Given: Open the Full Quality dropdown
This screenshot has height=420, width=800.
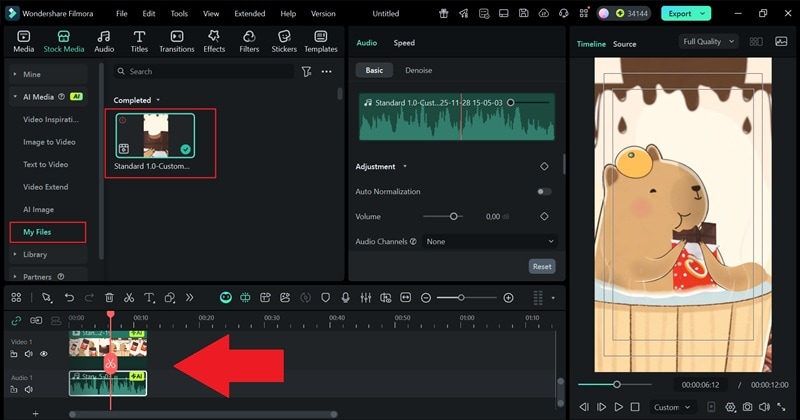Looking at the screenshot, I should 708,42.
